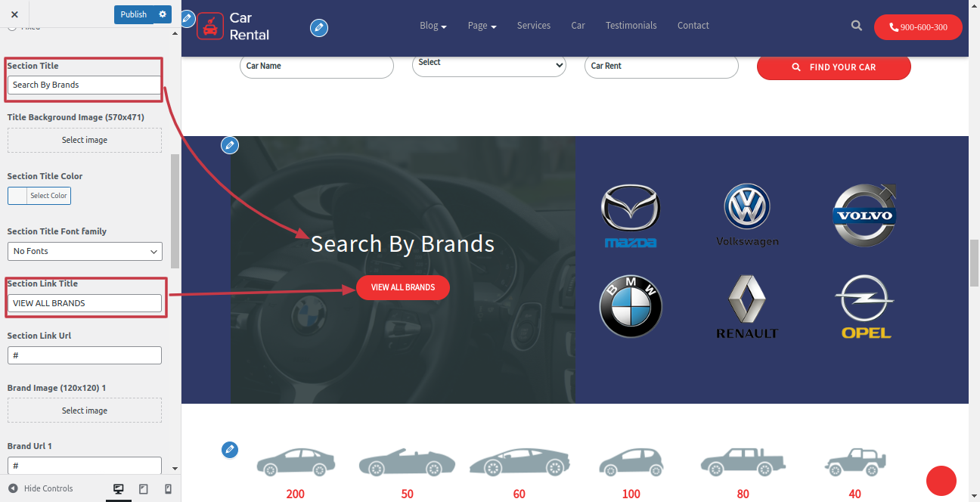Image resolution: width=980 pixels, height=502 pixels.
Task: Expand the Page menu
Action: pyautogui.click(x=482, y=26)
